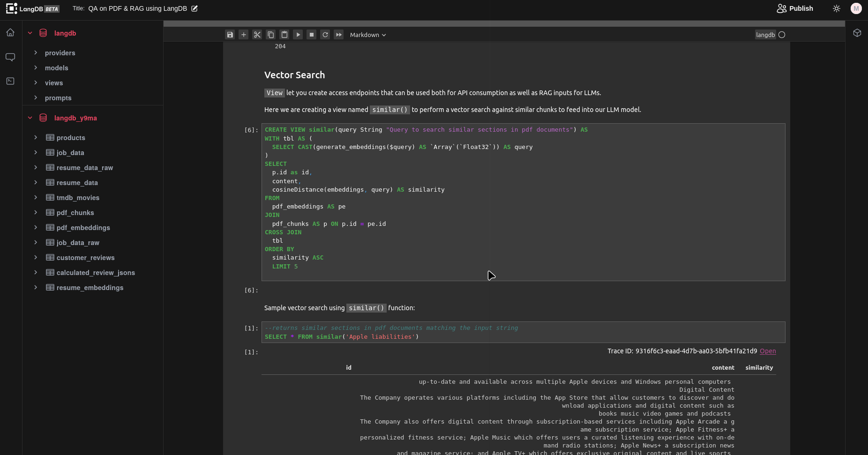Add a new cell with plus icon
This screenshot has width=868, height=455.
[243, 35]
